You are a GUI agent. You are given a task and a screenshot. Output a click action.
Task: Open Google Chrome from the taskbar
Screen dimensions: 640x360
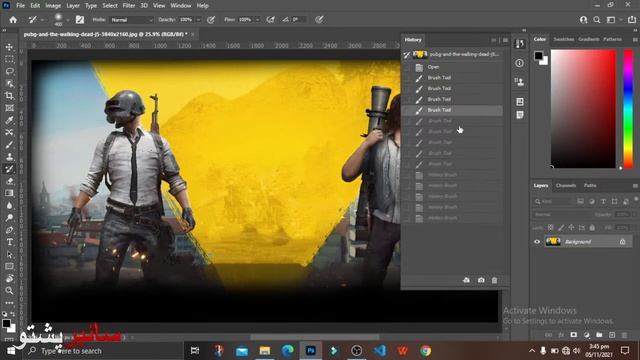coord(426,351)
